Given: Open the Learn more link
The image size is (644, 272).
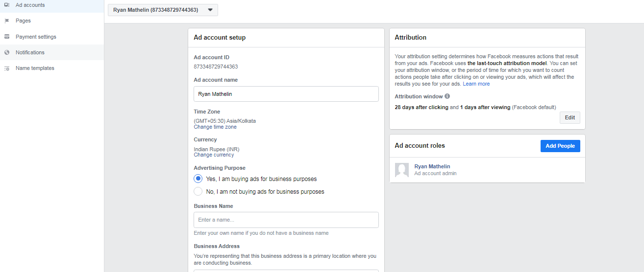Looking at the screenshot, I should tap(476, 84).
